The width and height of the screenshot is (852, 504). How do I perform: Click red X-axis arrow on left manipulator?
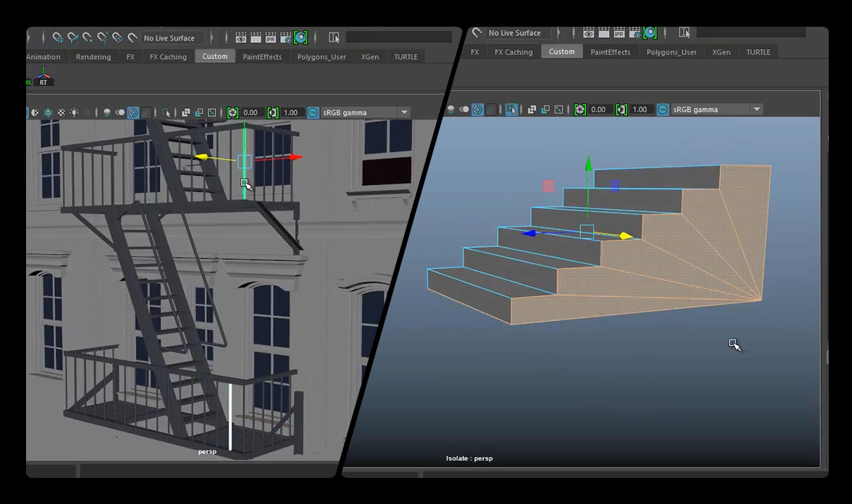pos(296,158)
